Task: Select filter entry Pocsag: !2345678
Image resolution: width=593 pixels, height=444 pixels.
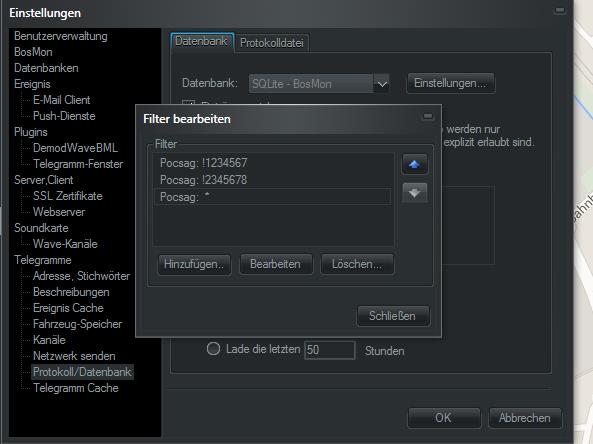Action: point(272,180)
